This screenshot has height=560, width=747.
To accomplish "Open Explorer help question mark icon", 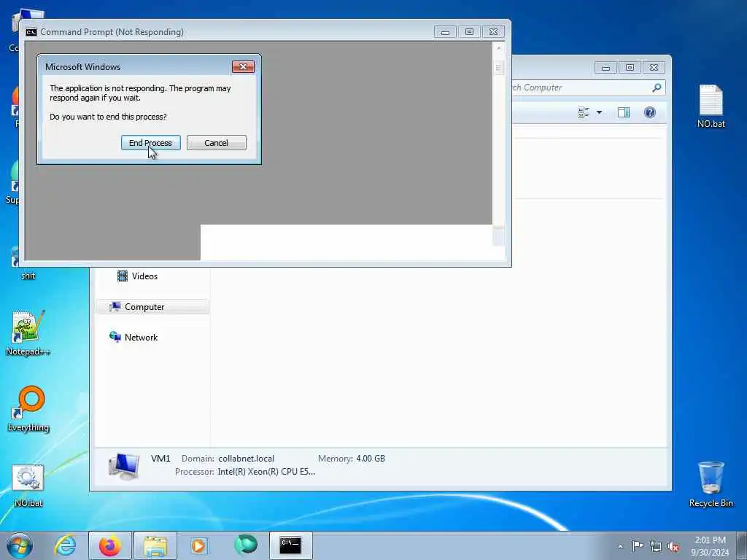I will (650, 112).
